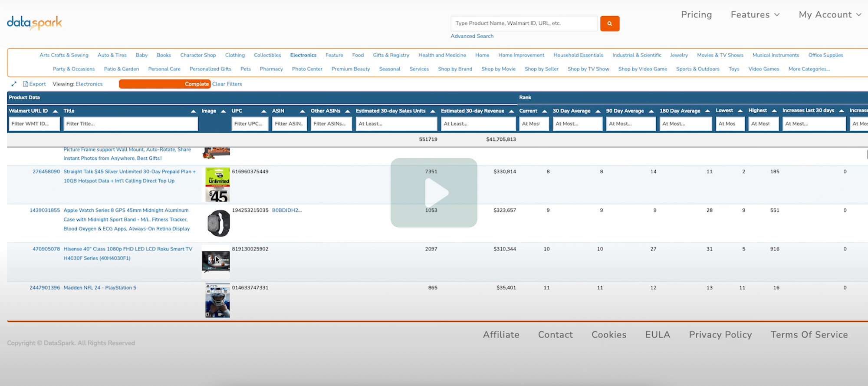
Task: Open Madden NFL 24 cover thumbnail
Action: (217, 301)
